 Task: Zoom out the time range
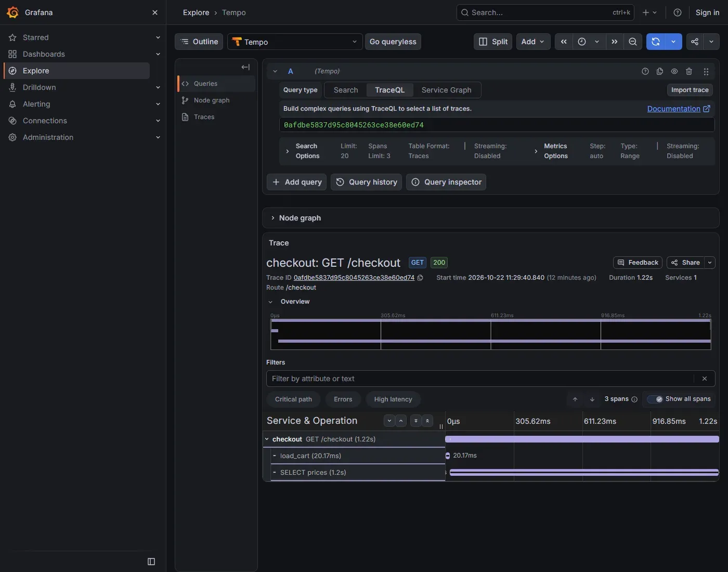tap(633, 42)
